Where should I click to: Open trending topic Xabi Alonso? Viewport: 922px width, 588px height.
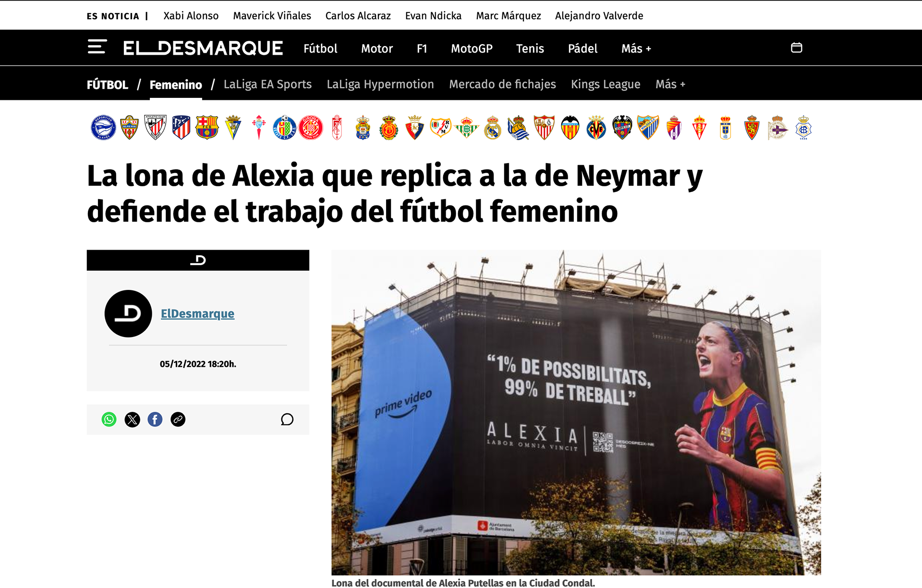[x=191, y=16]
